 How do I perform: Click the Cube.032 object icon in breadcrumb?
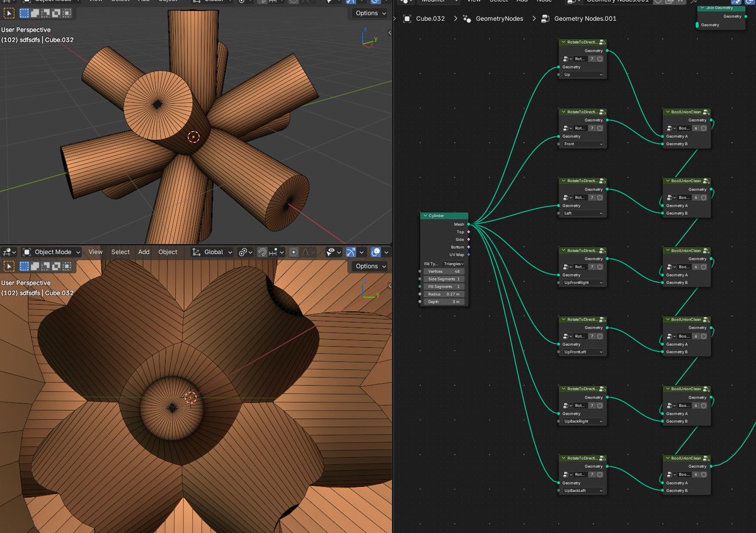[408, 19]
